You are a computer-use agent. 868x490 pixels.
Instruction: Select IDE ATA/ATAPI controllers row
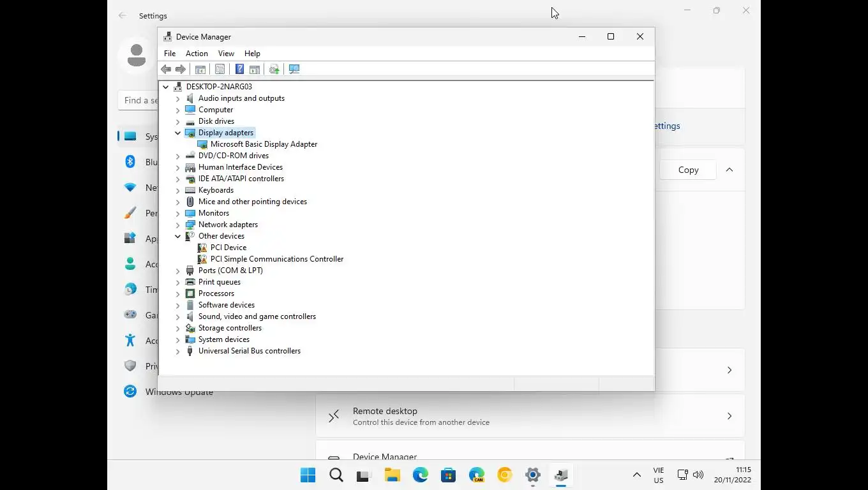click(241, 179)
